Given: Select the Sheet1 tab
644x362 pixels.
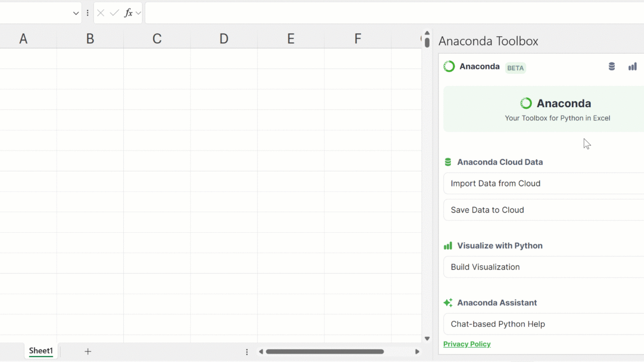Looking at the screenshot, I should 41,351.
